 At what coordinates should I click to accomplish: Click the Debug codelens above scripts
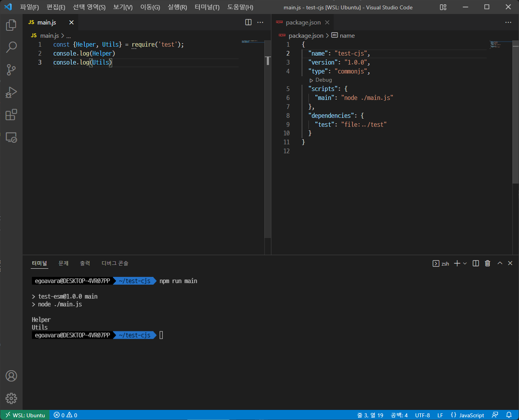click(323, 80)
